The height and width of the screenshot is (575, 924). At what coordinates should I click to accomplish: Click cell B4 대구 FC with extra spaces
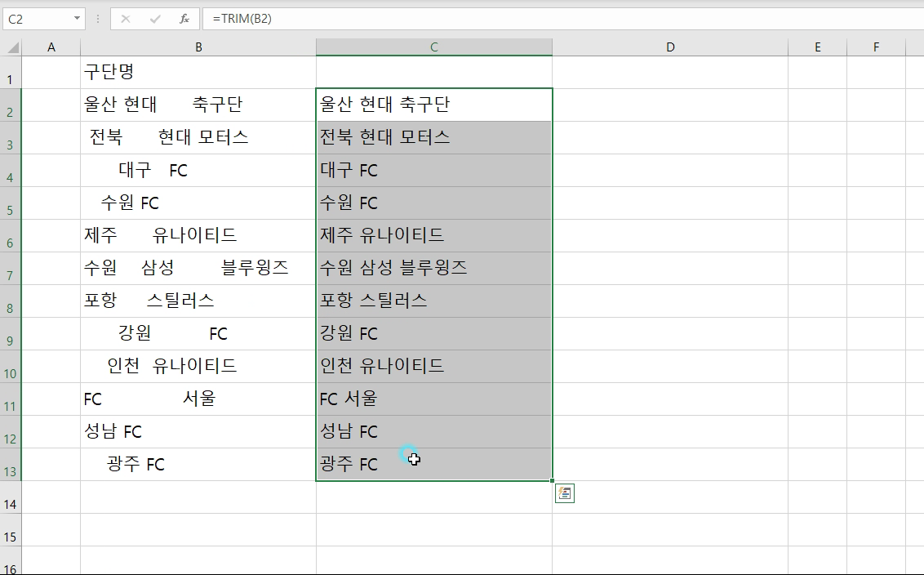point(198,171)
